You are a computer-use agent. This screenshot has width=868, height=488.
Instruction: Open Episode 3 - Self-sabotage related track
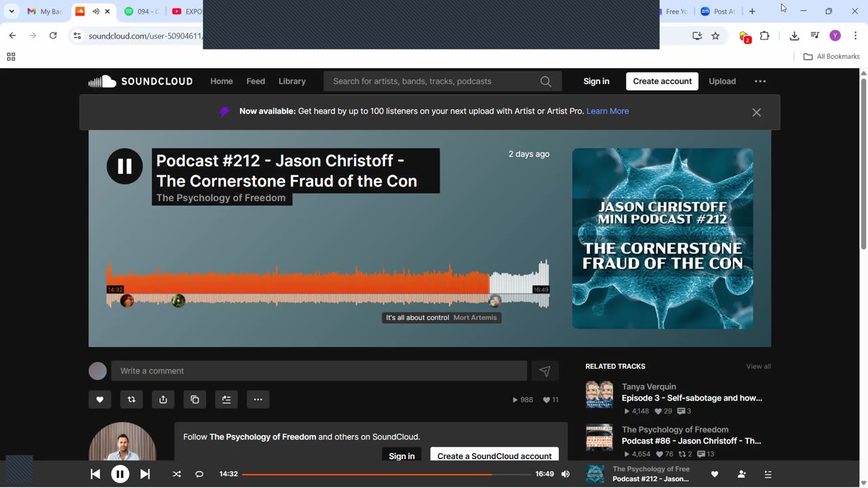click(x=692, y=399)
